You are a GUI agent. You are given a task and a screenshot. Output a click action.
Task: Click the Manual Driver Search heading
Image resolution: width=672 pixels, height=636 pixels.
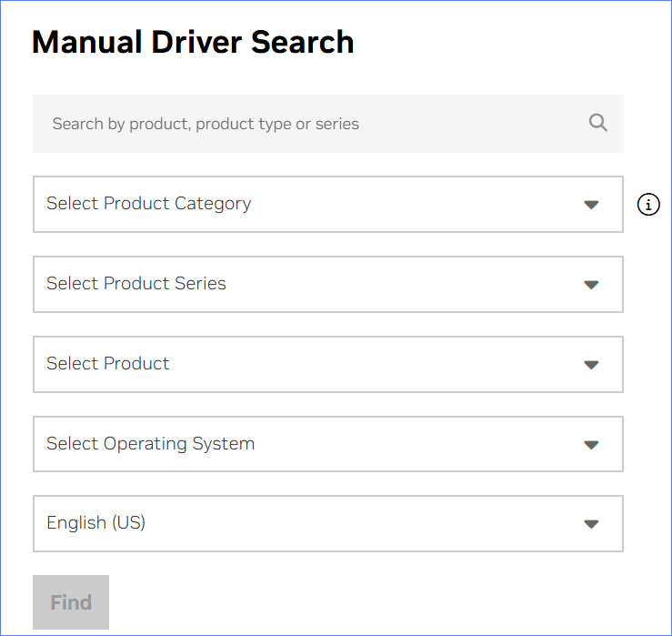193,42
